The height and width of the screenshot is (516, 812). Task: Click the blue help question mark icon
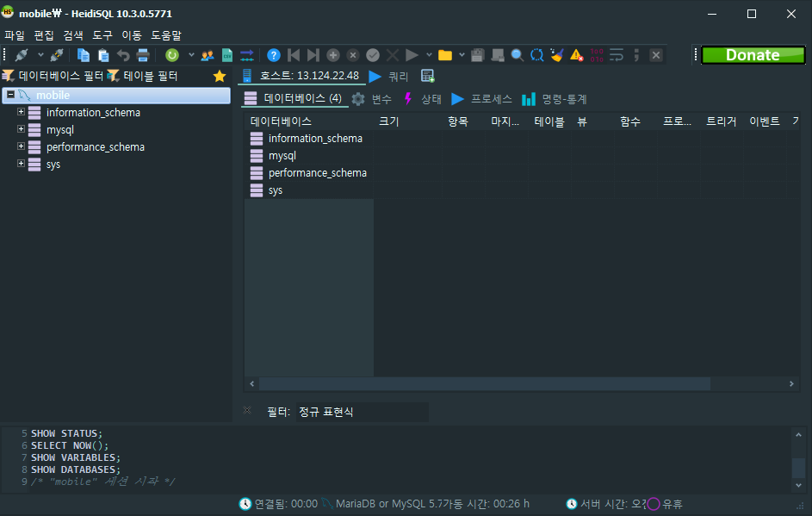point(274,55)
